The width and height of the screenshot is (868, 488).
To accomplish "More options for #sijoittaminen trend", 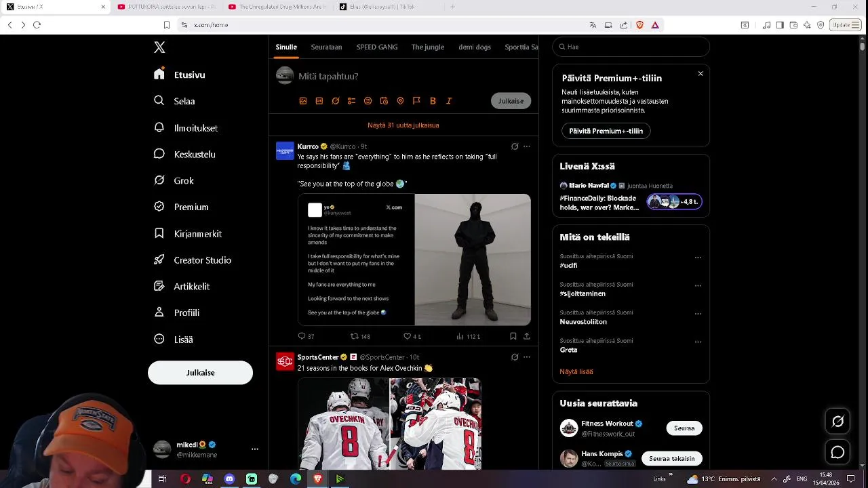I will [698, 286].
